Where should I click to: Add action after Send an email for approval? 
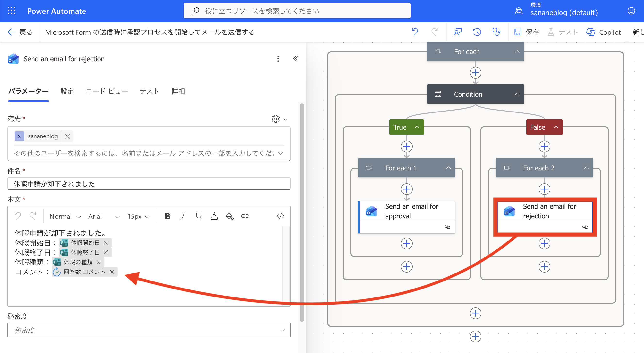[406, 243]
